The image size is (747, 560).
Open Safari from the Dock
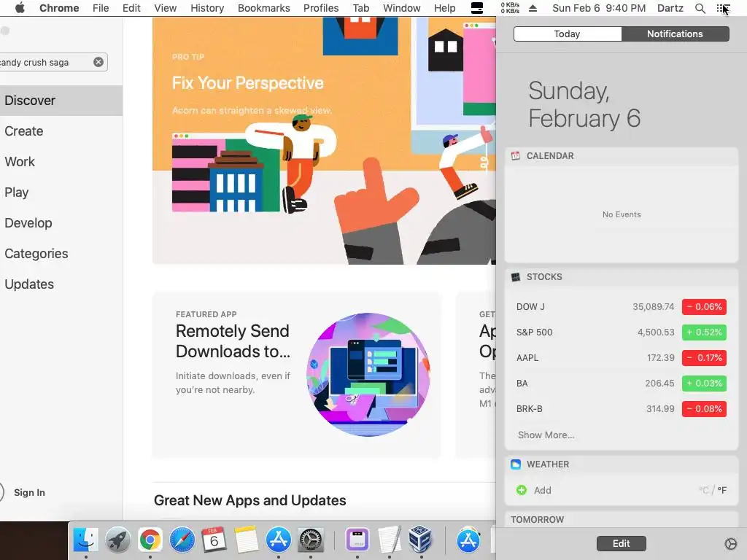click(x=182, y=540)
